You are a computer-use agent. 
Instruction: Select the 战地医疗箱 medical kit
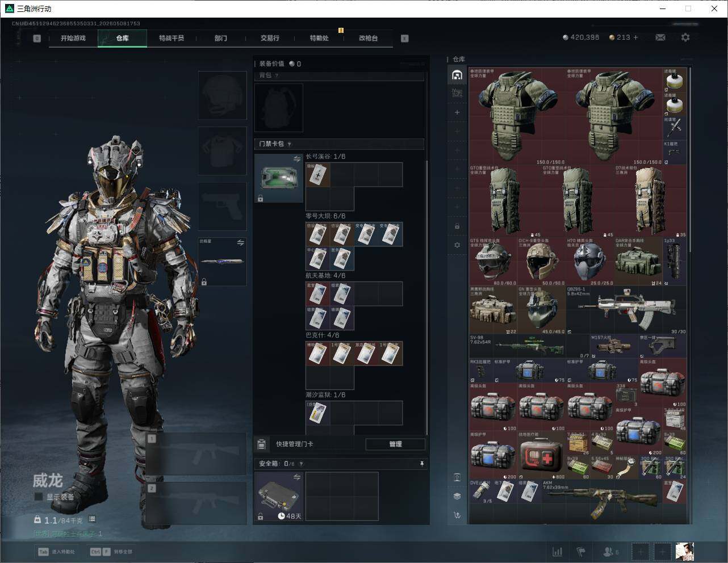tap(542, 456)
